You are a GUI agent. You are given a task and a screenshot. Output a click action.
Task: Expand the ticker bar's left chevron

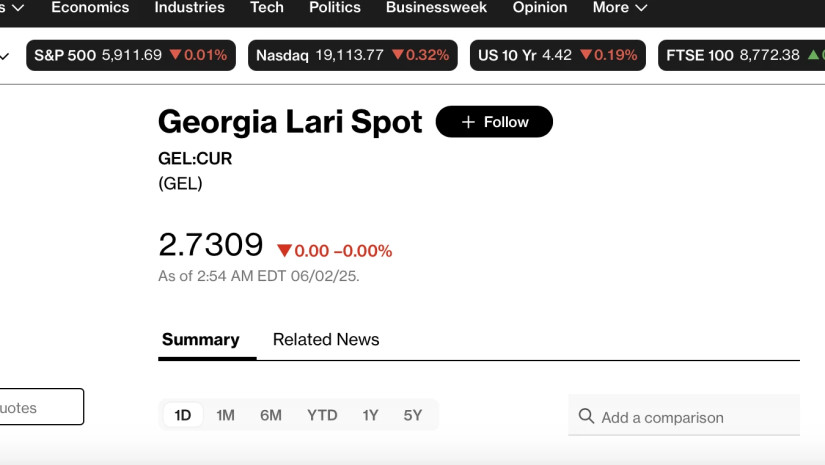pyautogui.click(x=5, y=56)
